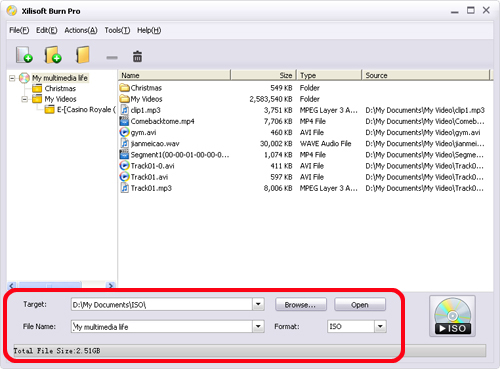The height and width of the screenshot is (369, 500).
Task: Select E-[Casino Royale tree item
Action: (86, 109)
